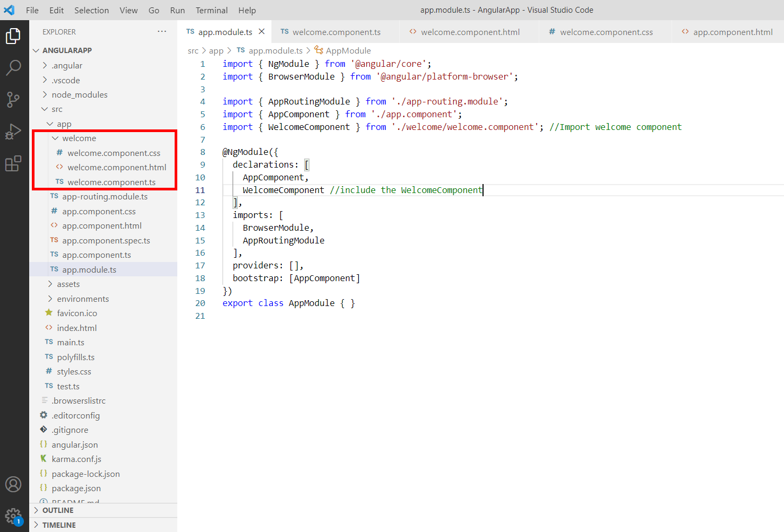
Task: Click the TS icon of app-routing.module.ts
Action: pos(54,196)
